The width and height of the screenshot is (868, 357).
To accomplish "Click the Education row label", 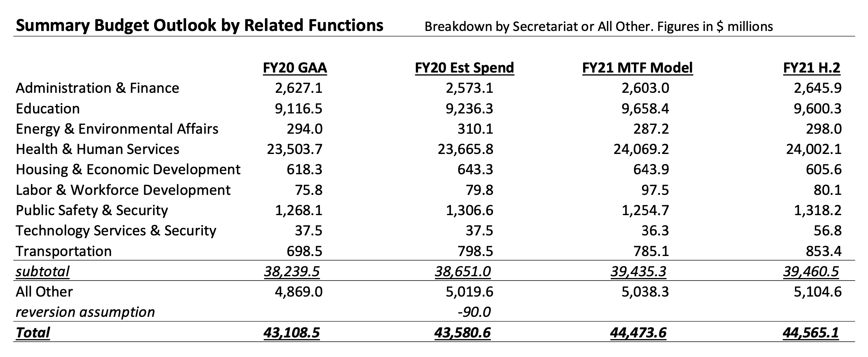I will click(48, 109).
